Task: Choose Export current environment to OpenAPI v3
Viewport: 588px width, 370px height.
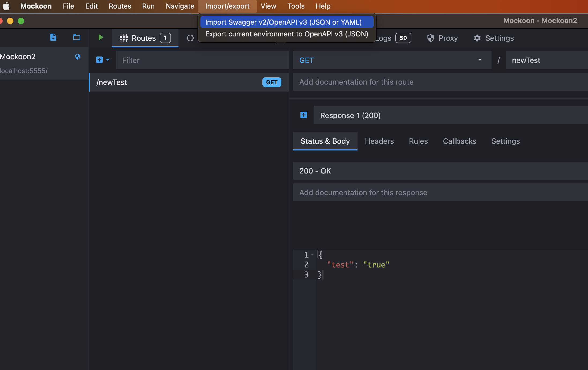Action: point(286,34)
